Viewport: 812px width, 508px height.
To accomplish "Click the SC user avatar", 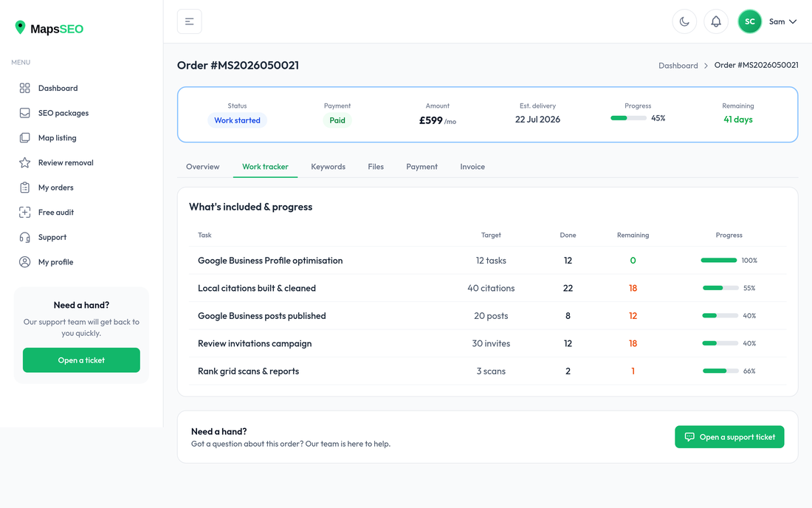I will pyautogui.click(x=749, y=21).
